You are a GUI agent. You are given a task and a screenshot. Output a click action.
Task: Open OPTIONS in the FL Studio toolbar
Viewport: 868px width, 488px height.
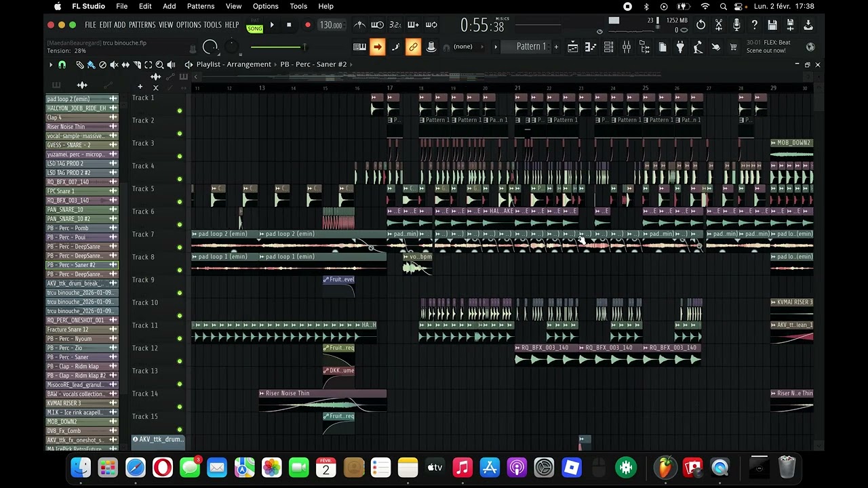[x=189, y=25]
